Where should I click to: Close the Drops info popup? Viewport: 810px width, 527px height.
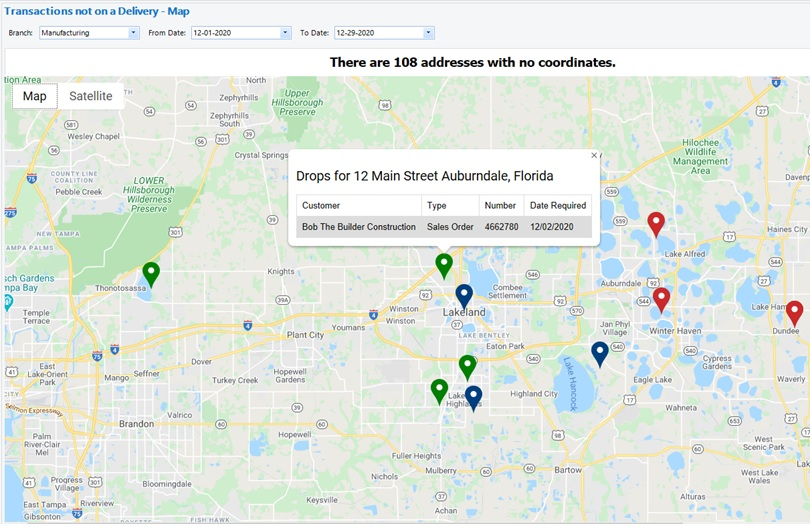(594, 155)
